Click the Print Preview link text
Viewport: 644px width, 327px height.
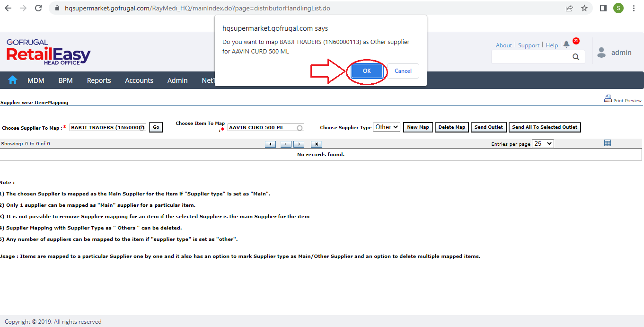coord(627,101)
